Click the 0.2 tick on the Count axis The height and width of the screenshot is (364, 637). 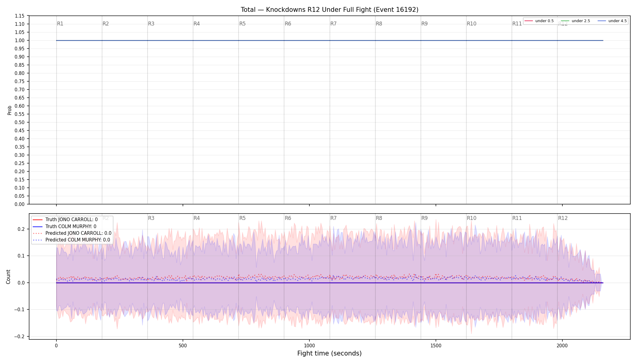click(x=21, y=229)
